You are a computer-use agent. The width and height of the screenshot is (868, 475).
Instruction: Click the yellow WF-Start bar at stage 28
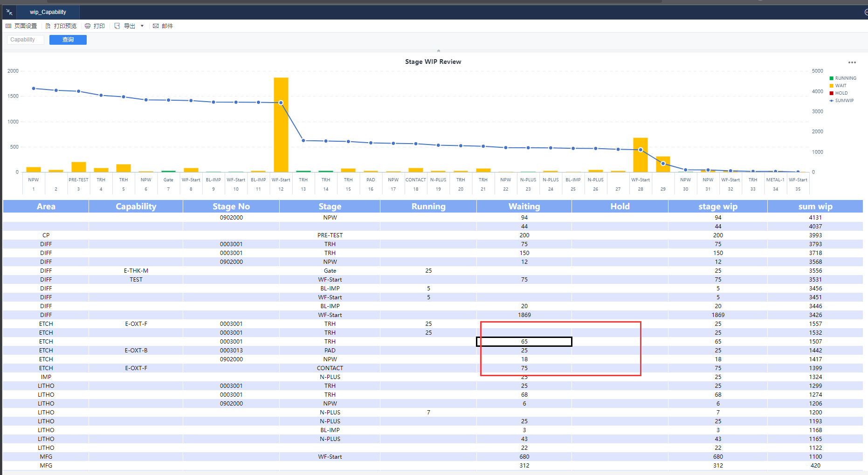point(641,155)
